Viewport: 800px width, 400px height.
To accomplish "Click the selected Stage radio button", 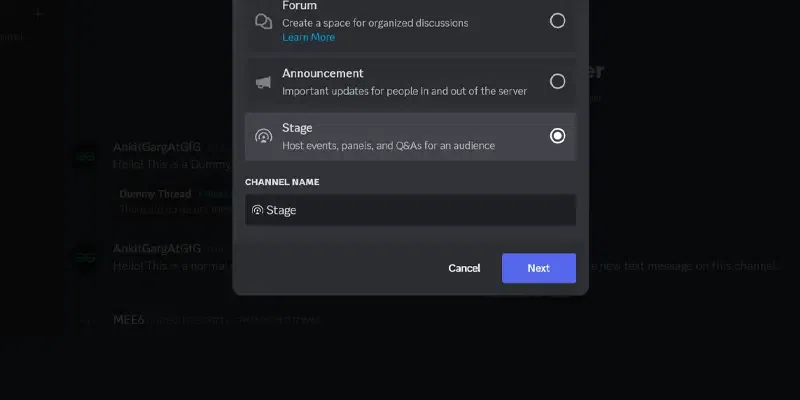I will click(x=558, y=136).
